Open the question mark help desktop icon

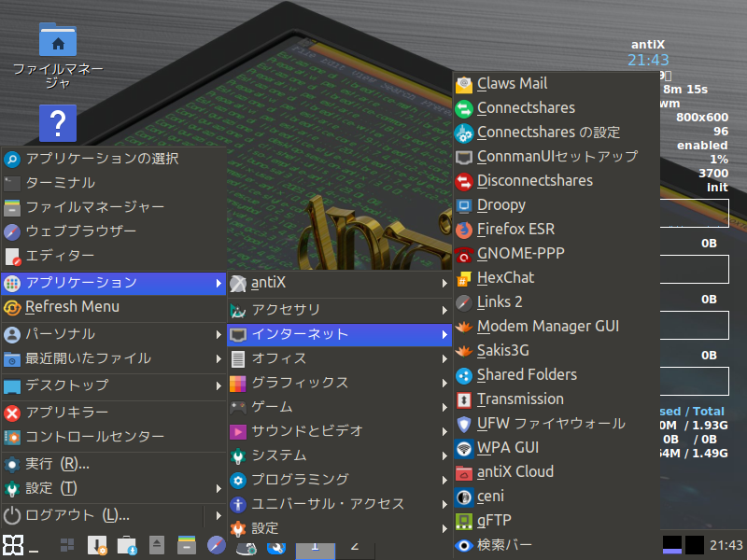[x=58, y=123]
